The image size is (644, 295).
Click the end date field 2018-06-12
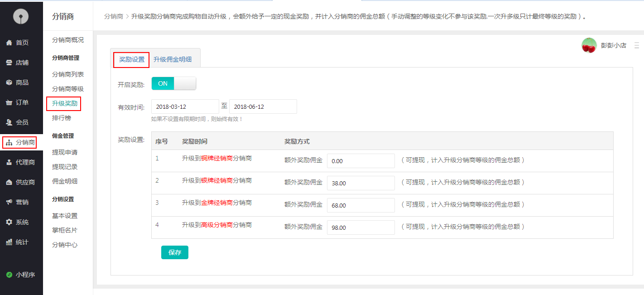click(x=263, y=106)
